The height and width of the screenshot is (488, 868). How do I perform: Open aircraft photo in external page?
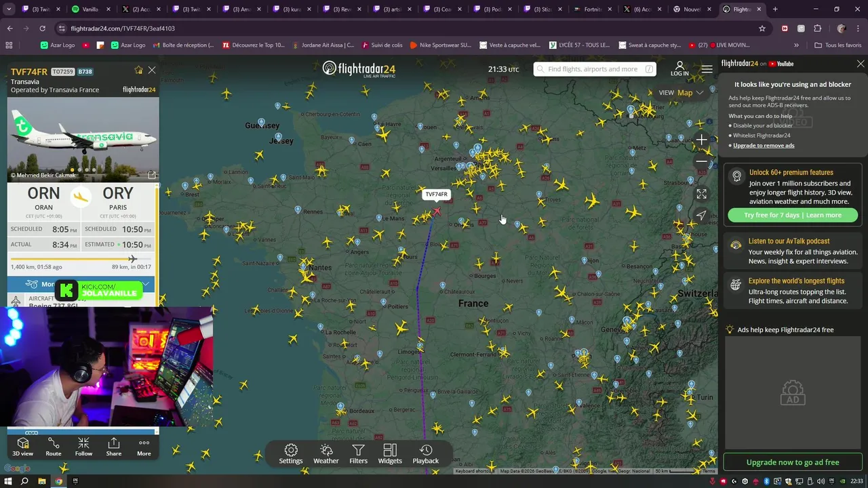tap(152, 175)
